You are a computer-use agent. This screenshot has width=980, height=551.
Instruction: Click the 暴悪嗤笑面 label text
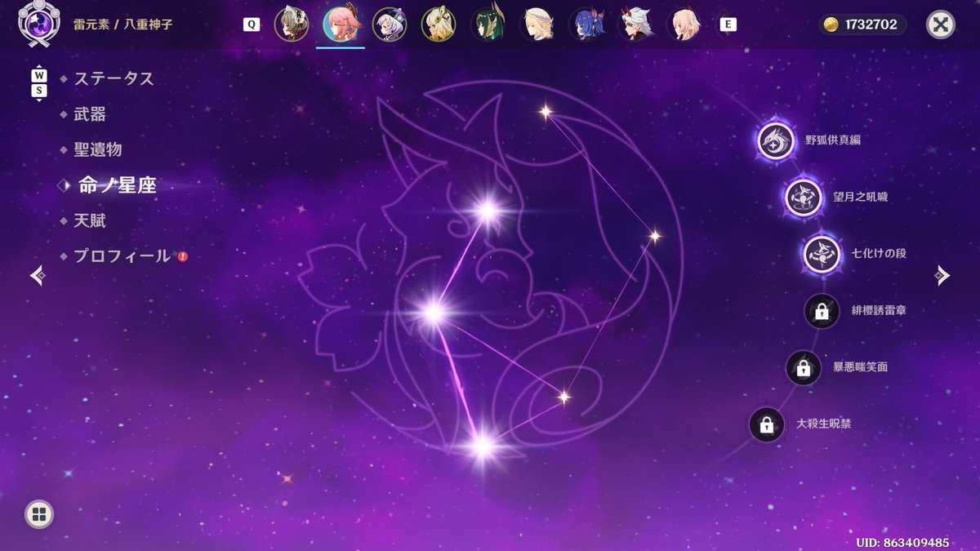pos(861,367)
